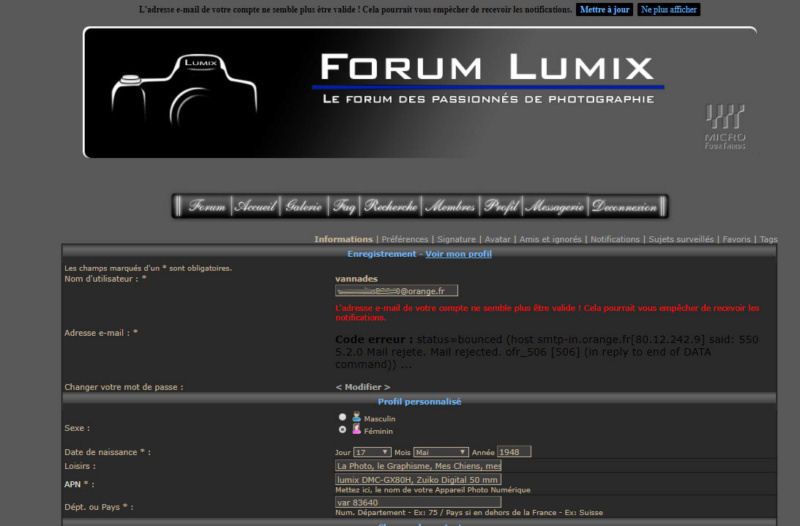Click the Féminin gender icon
The height and width of the screenshot is (526, 800).
[x=357, y=429]
